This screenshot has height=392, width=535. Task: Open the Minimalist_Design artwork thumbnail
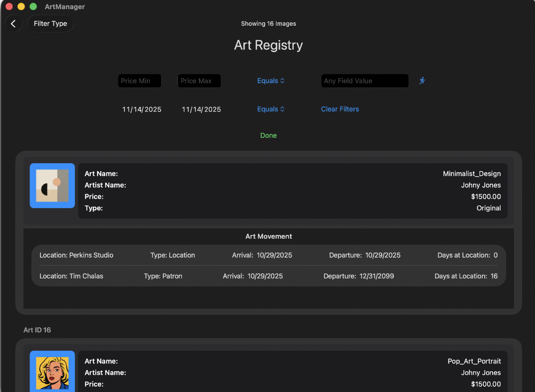[52, 186]
